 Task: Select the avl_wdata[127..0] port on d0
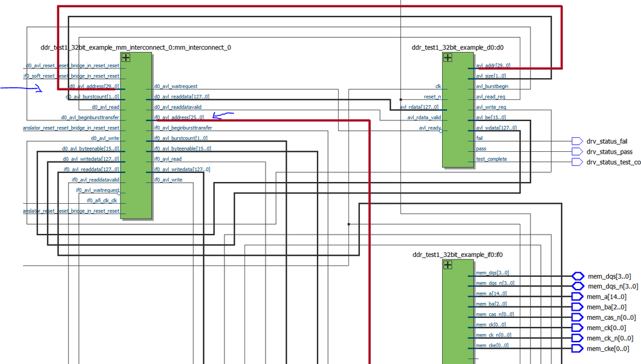[496, 128]
